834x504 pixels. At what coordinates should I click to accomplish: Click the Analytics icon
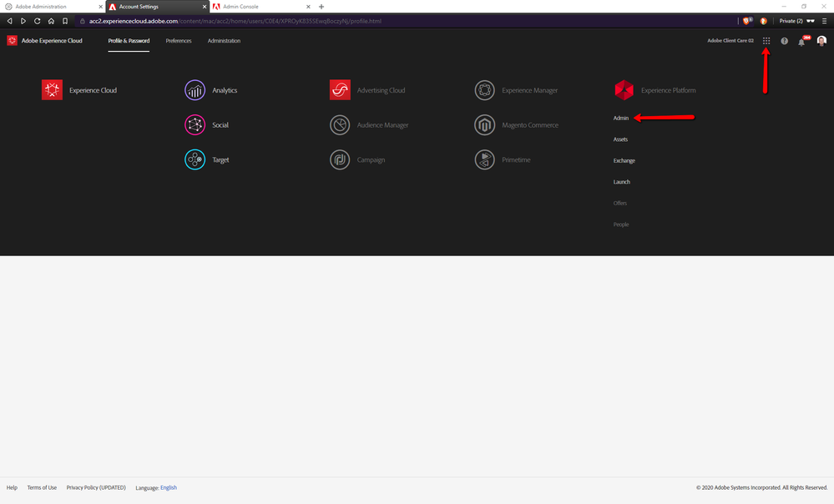pyautogui.click(x=195, y=90)
